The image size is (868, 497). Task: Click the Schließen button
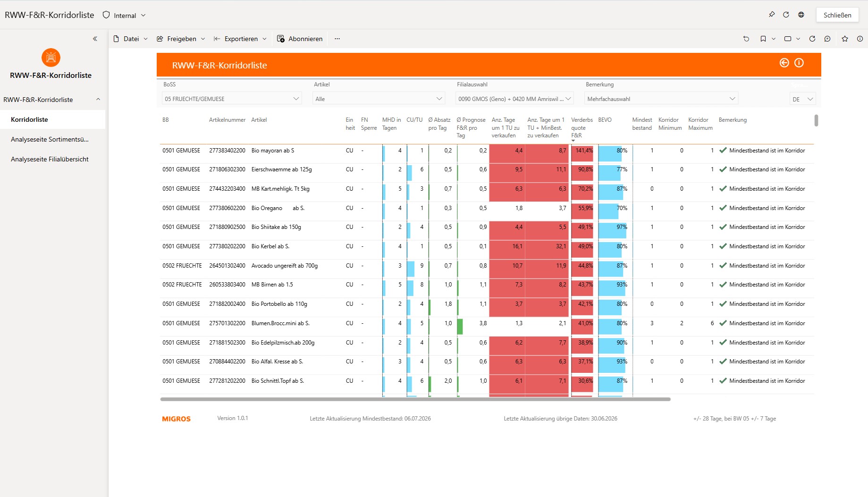pyautogui.click(x=837, y=15)
